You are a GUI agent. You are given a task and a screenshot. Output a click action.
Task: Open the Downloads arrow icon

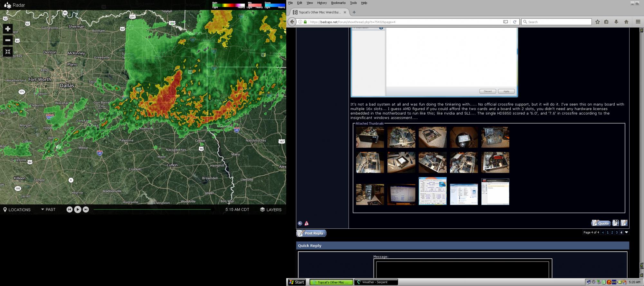616,22
